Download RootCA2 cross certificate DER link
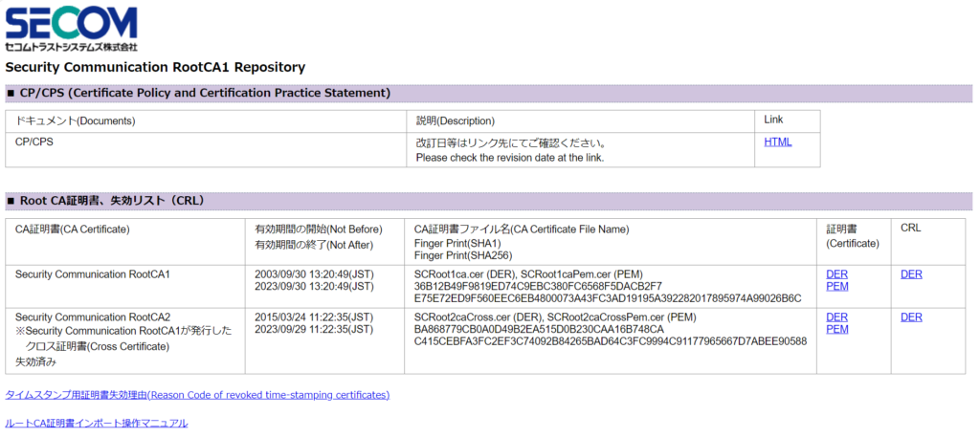Image resolution: width=980 pixels, height=437 pixels. 836,317
